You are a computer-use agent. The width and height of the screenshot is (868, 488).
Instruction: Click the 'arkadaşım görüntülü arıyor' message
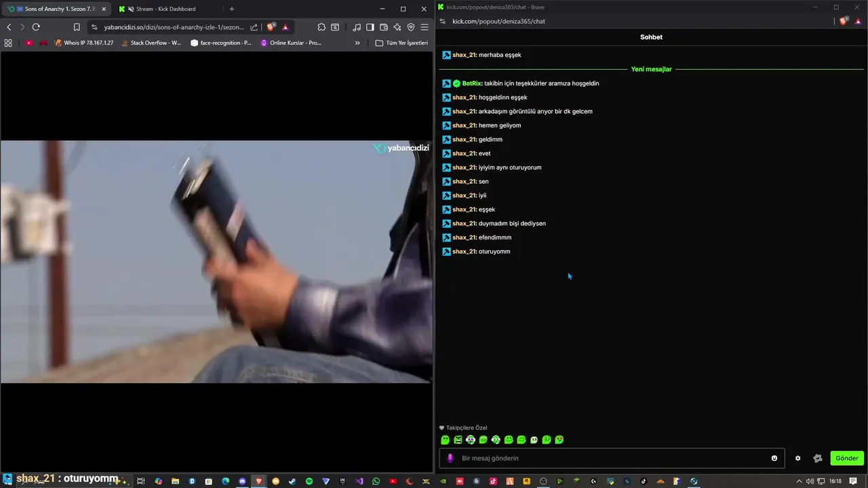(536, 111)
